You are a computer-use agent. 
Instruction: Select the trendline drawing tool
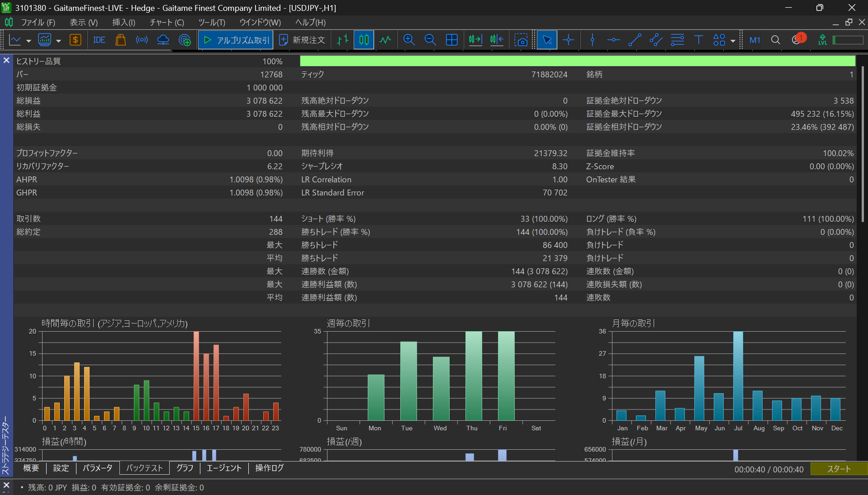(x=635, y=40)
